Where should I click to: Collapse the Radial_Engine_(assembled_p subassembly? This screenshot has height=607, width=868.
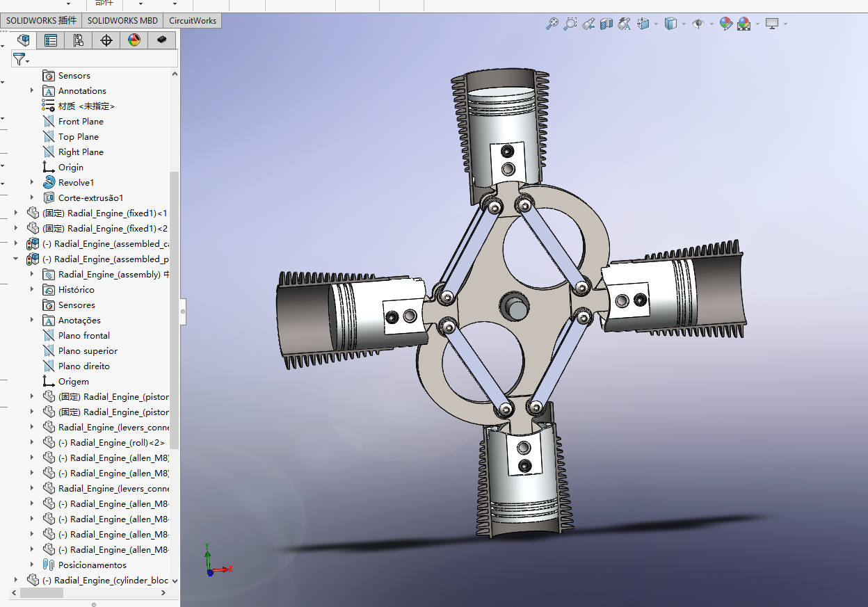(16, 259)
